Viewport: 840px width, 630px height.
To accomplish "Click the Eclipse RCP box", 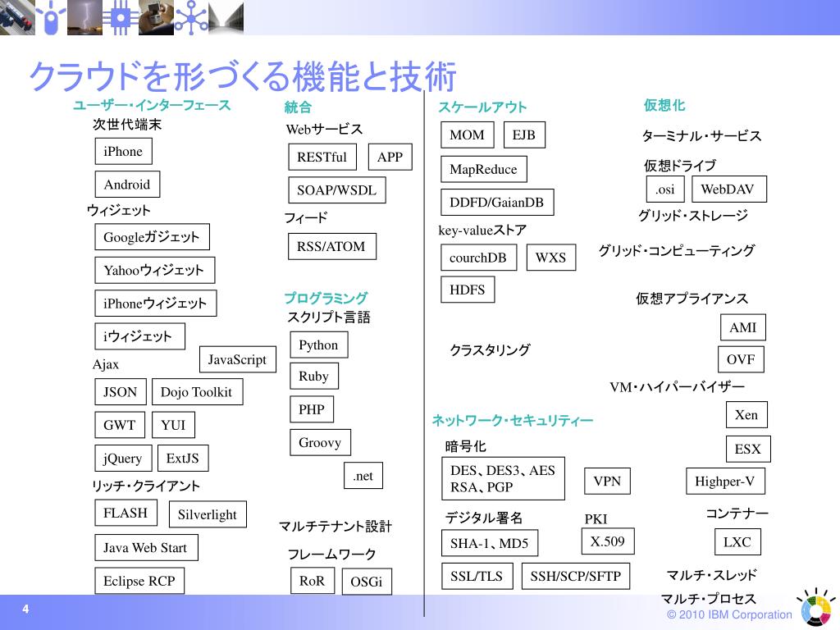I will (x=139, y=581).
